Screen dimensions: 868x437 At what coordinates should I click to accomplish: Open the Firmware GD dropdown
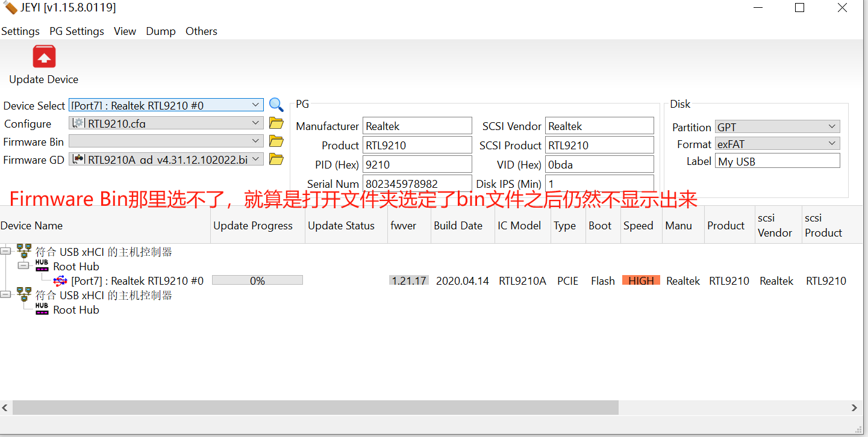(x=166, y=159)
